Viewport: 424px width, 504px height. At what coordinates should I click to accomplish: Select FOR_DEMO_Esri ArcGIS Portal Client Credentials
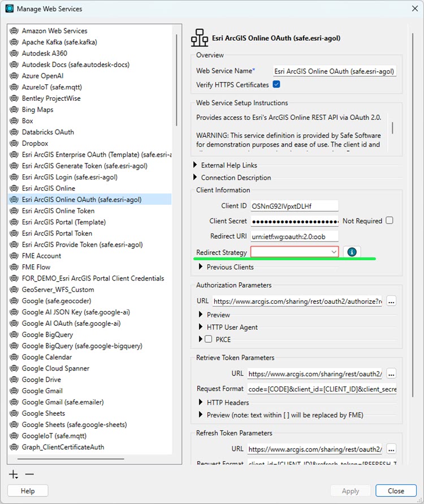pos(90,278)
